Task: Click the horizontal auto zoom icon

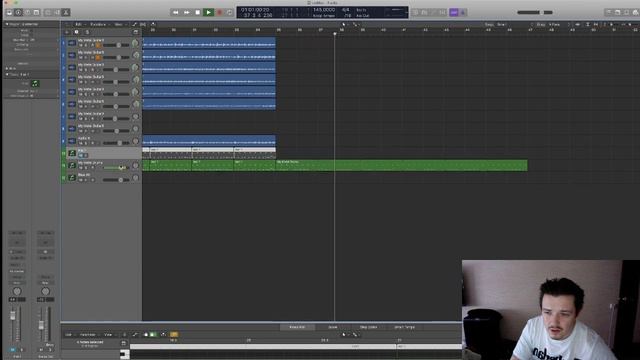Action: click(596, 24)
